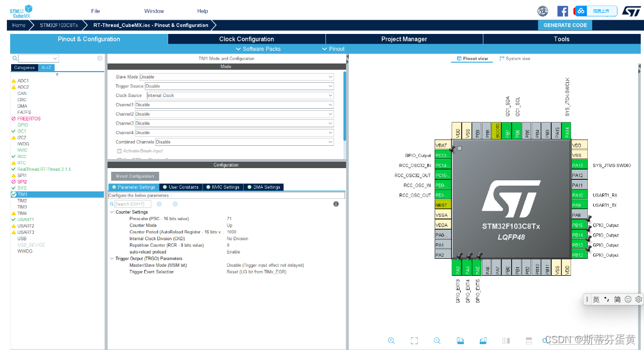The height and width of the screenshot is (350, 644).
Task: Click the next search result arrow icon
Action: pos(175,204)
